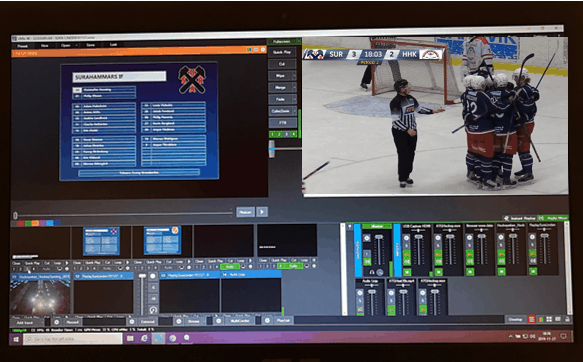Click the lock icon bottom right
Screen dimensions: 583x362
pos(567,319)
